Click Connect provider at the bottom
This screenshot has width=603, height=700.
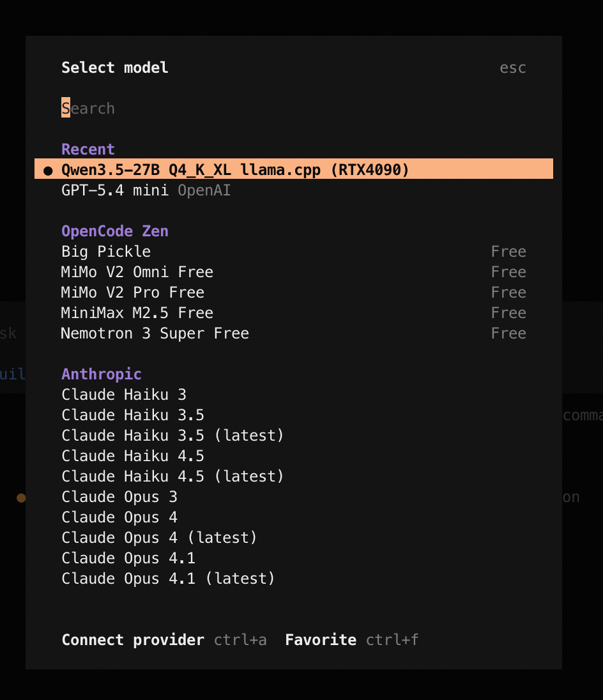[x=133, y=640]
